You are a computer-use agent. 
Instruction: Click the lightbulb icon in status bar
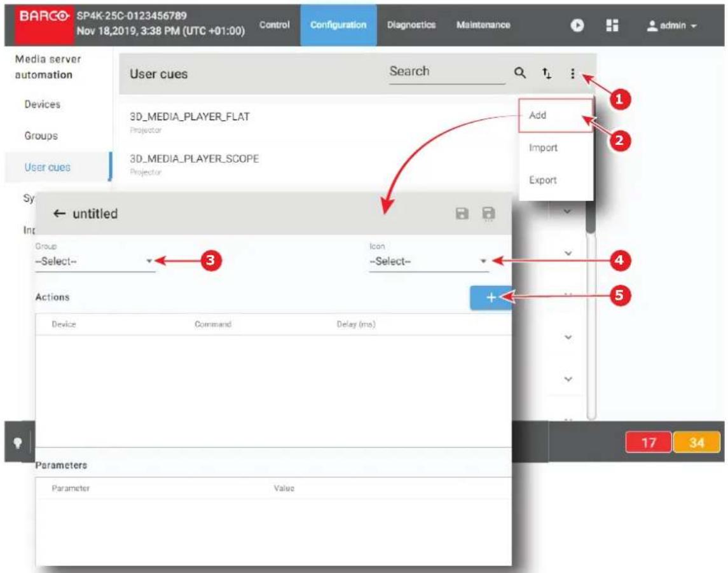click(18, 443)
